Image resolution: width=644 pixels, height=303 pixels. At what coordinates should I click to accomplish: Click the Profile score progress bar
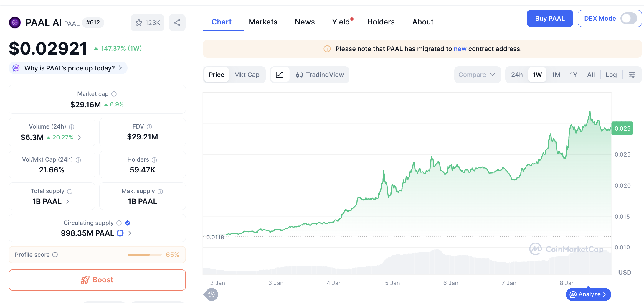point(144,255)
